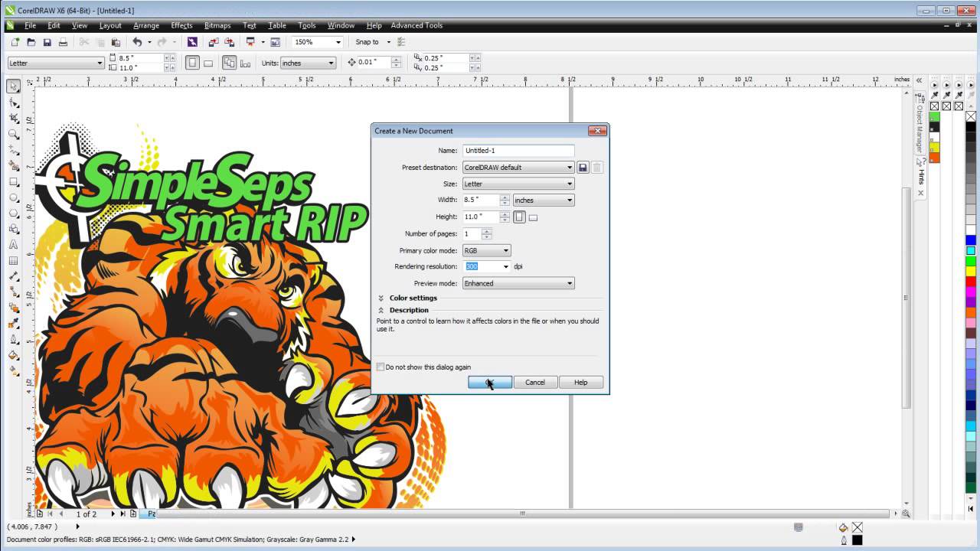Select the Shape tool in the toolbox
The height and width of the screenshot is (551, 980).
pos(14,103)
